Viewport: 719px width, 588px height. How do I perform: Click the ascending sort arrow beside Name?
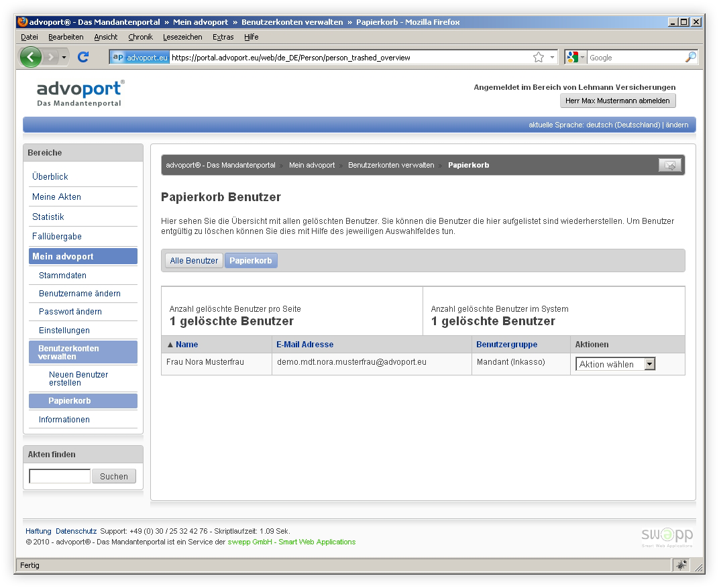(x=170, y=345)
